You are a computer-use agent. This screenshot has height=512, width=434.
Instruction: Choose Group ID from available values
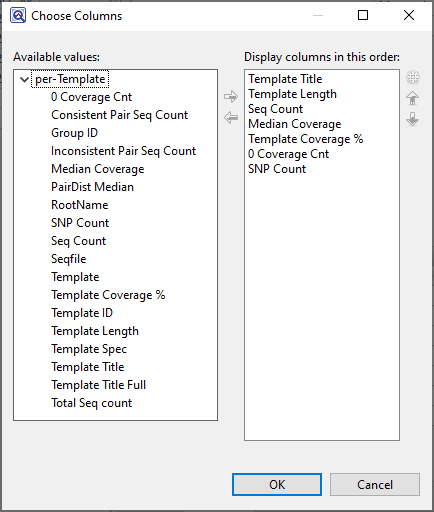pyautogui.click(x=74, y=133)
